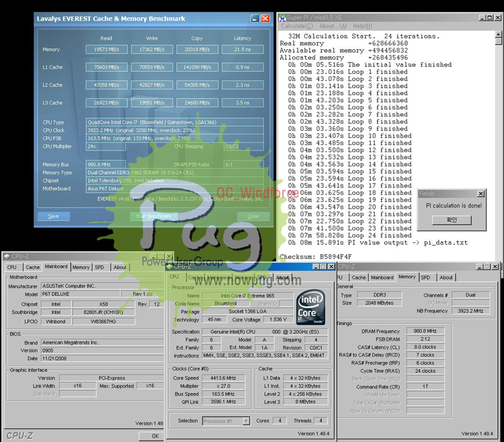Click the L1 Cache Read value 70603 MB/s
Screen dimensions: 504x442
click(x=107, y=67)
